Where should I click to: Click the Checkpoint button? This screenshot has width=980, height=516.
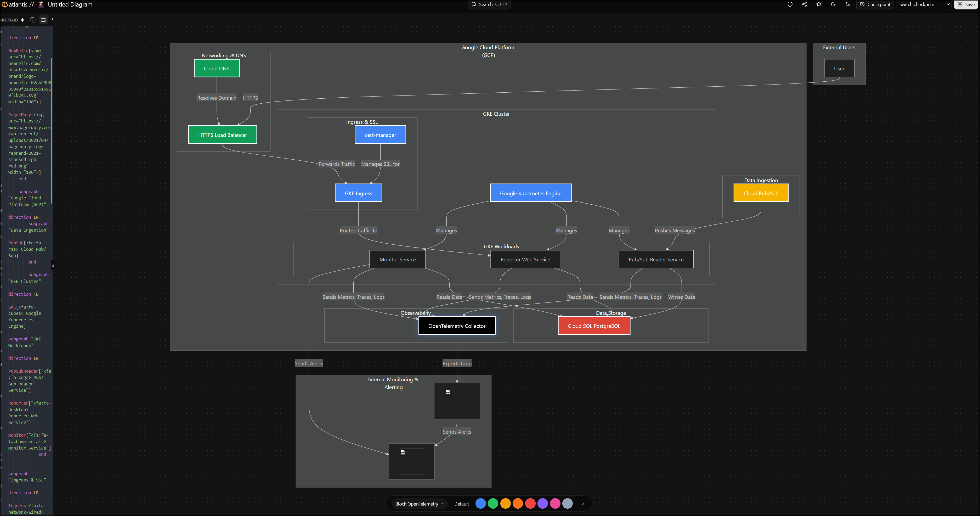tap(875, 4)
